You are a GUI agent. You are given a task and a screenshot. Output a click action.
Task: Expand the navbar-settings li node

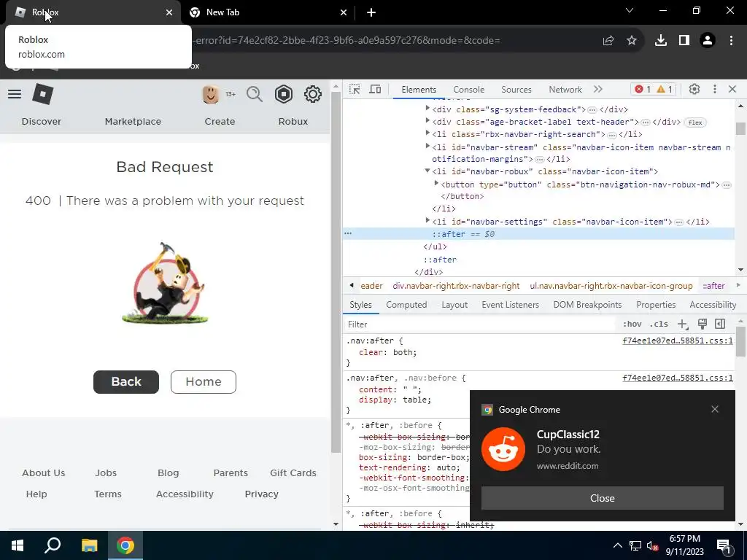[x=427, y=221]
